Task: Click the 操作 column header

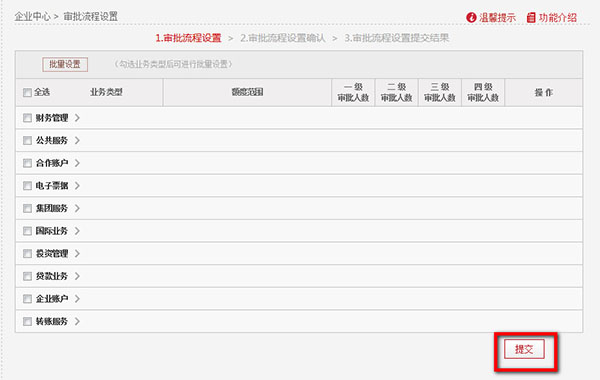Action: point(544,92)
